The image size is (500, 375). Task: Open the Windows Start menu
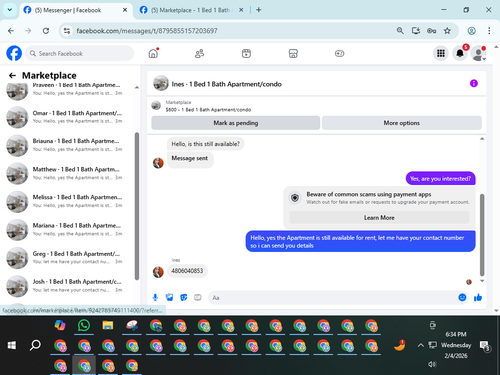pyautogui.click(x=12, y=345)
